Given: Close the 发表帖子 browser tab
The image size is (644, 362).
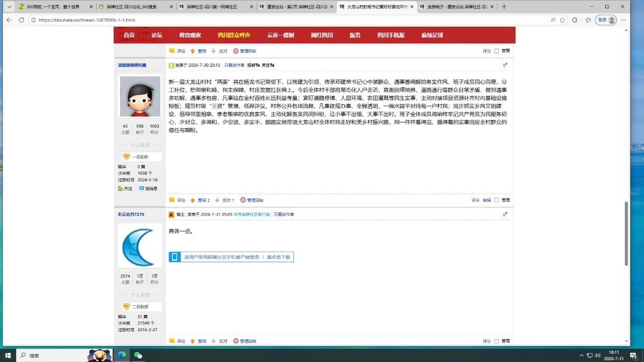Looking at the screenshot, I should (492, 7).
